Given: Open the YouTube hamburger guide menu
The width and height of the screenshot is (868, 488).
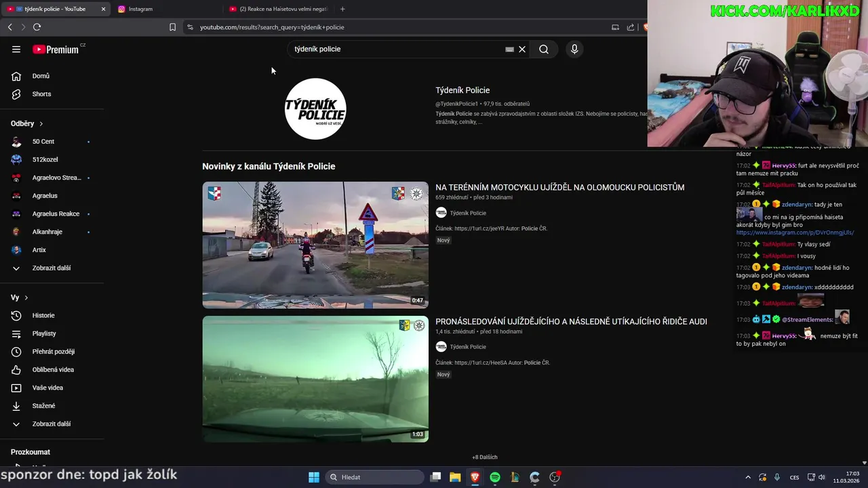Looking at the screenshot, I should pyautogui.click(x=16, y=49).
